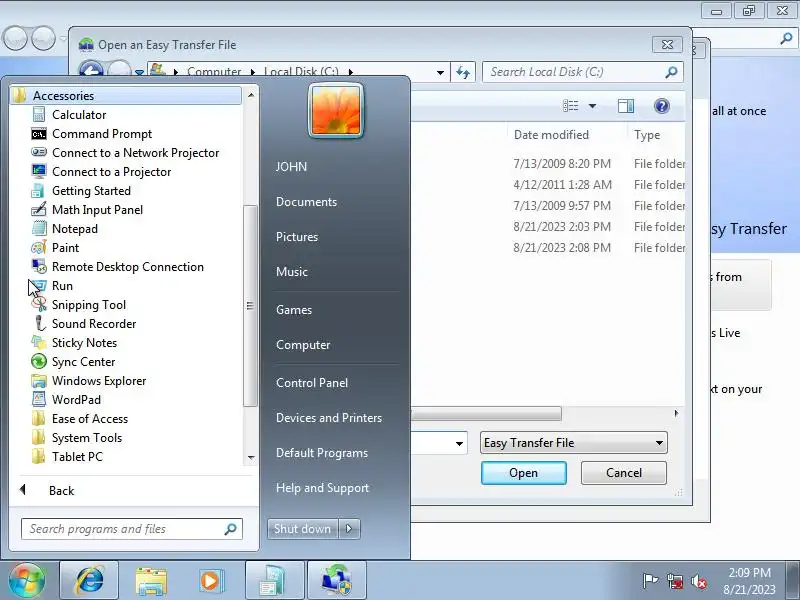Click the refresh button in address bar
Image resolution: width=800 pixels, height=600 pixels.
[463, 72]
